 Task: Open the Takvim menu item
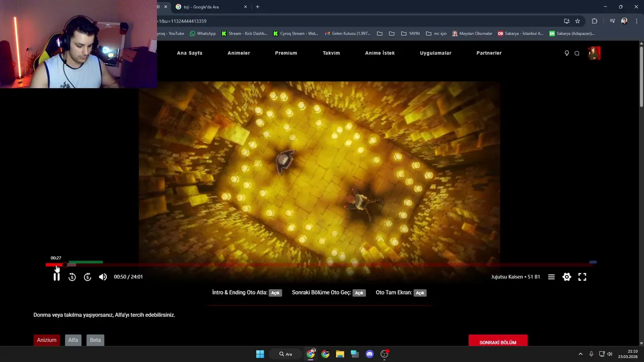point(331,53)
